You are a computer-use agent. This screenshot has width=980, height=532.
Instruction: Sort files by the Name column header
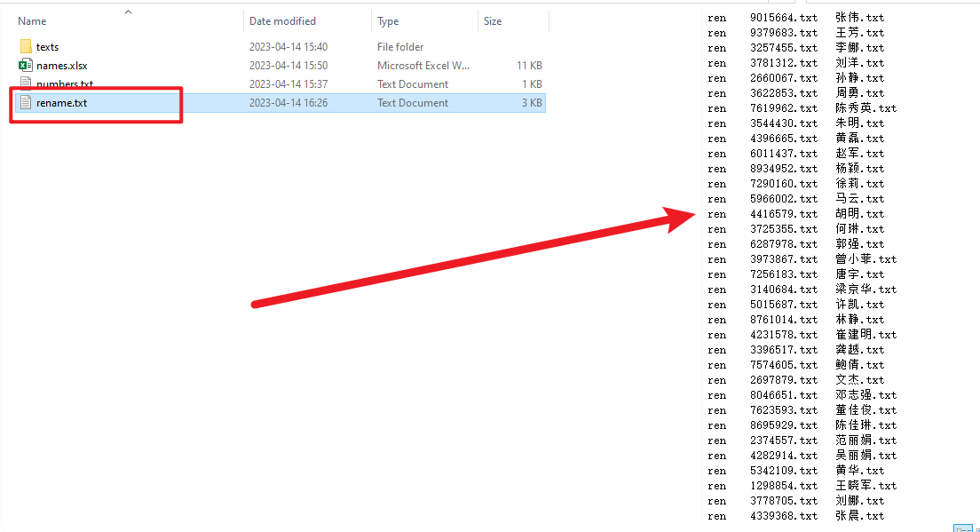[x=32, y=21]
